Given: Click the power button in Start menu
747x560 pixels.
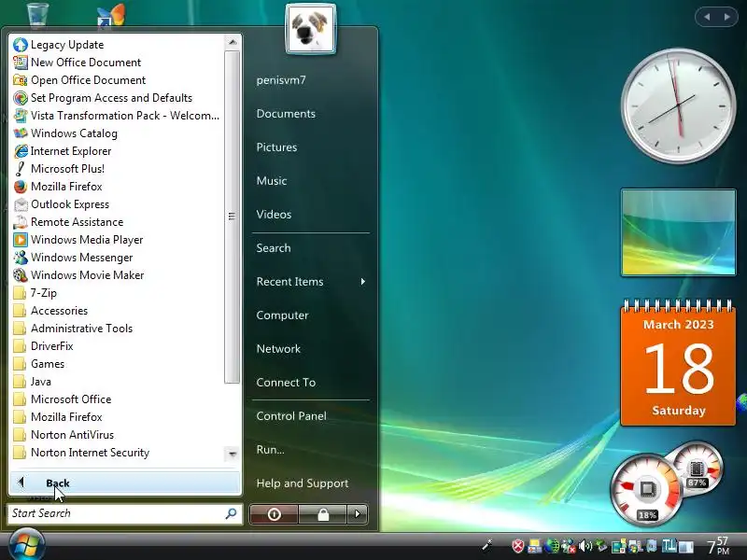Looking at the screenshot, I should [x=274, y=514].
